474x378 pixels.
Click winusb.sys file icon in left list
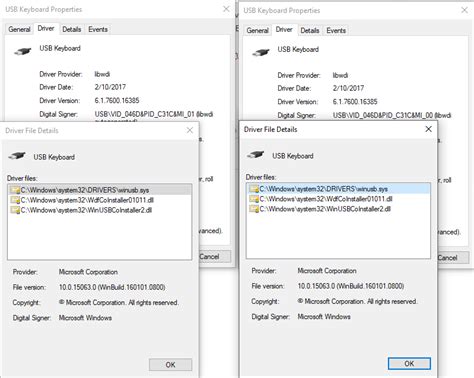click(15, 190)
